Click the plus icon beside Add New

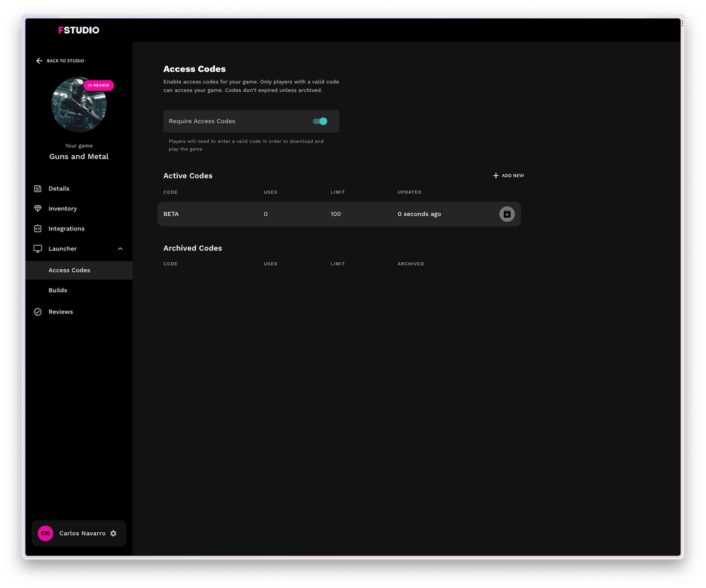click(x=496, y=176)
